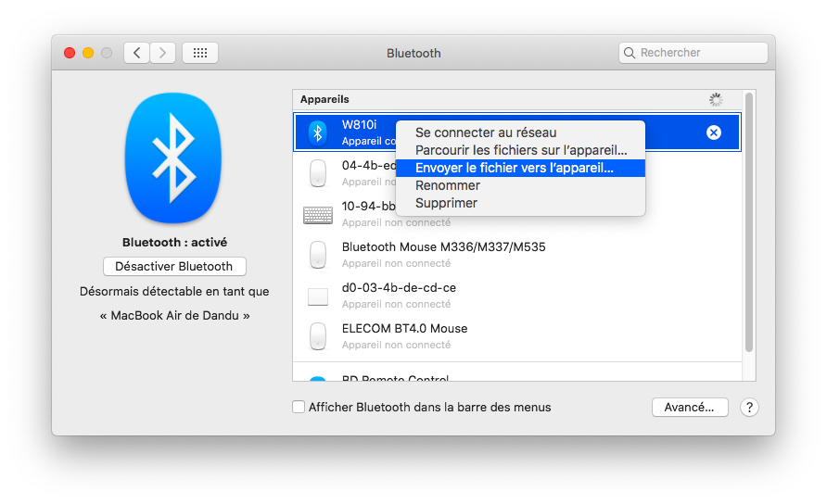Screen dimensions: 827x504
Task: Remove W810i with the X button
Action: 714,132
